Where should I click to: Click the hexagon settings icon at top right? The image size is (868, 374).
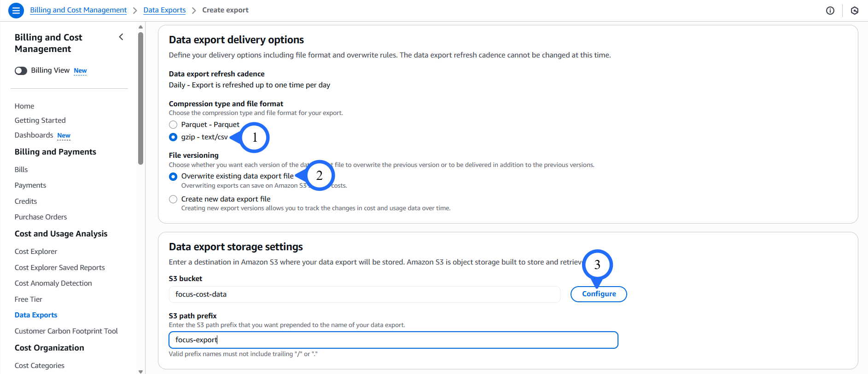coord(855,11)
